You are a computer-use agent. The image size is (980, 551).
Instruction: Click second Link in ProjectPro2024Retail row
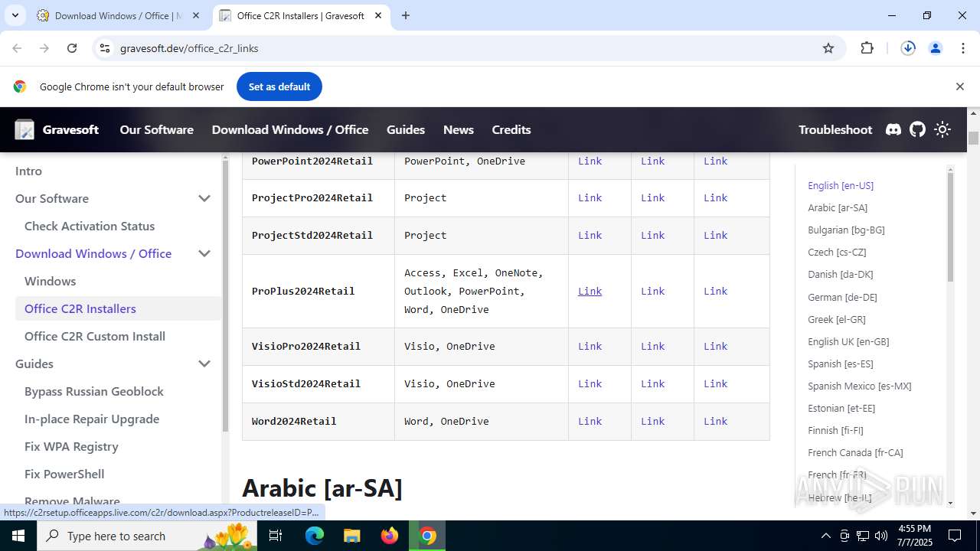click(x=652, y=197)
